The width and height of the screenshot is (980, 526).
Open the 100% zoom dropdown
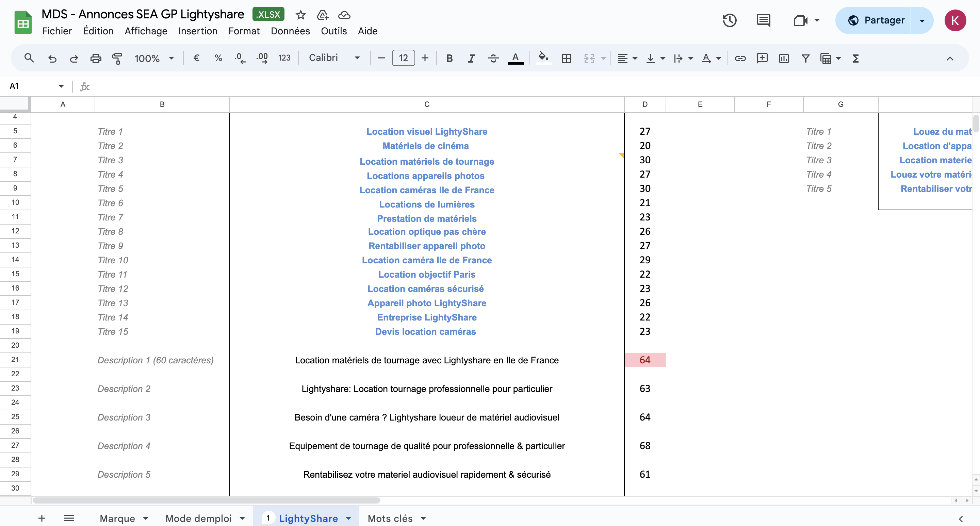point(154,58)
